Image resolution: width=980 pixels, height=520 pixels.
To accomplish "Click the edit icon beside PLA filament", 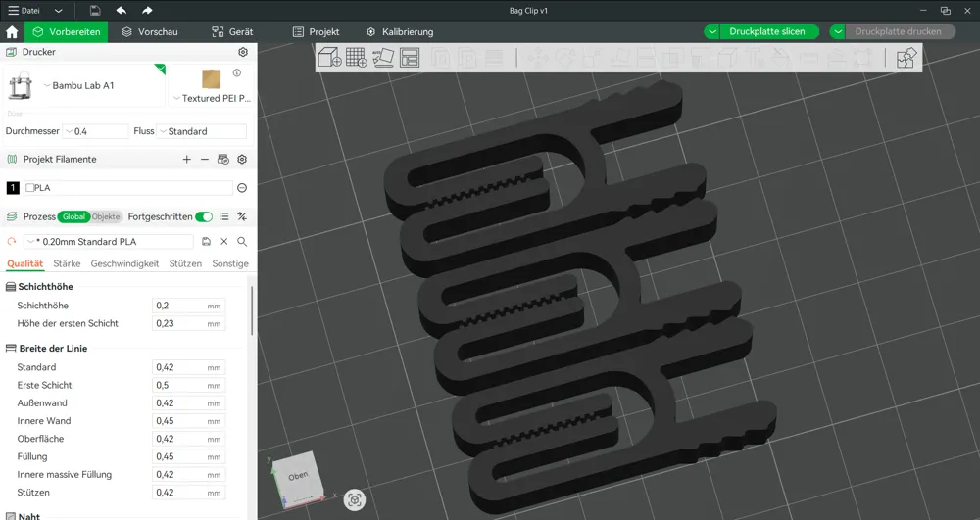I will point(242,188).
